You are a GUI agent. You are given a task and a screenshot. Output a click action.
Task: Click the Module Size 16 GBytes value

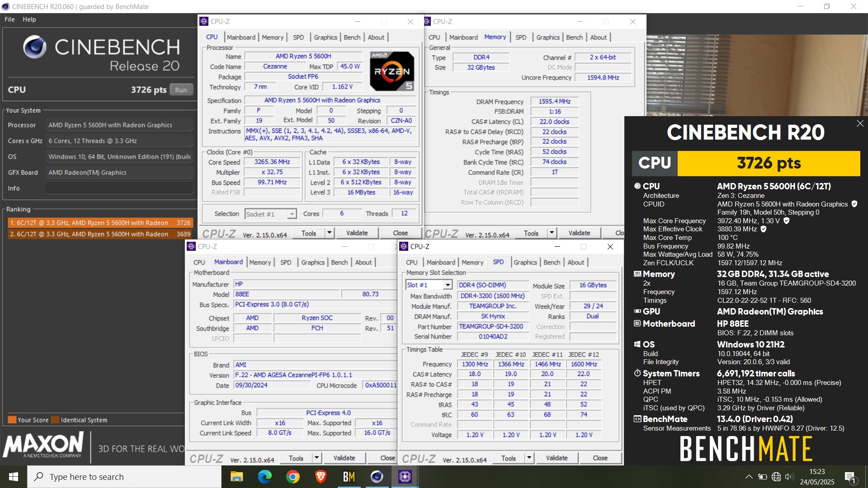593,285
